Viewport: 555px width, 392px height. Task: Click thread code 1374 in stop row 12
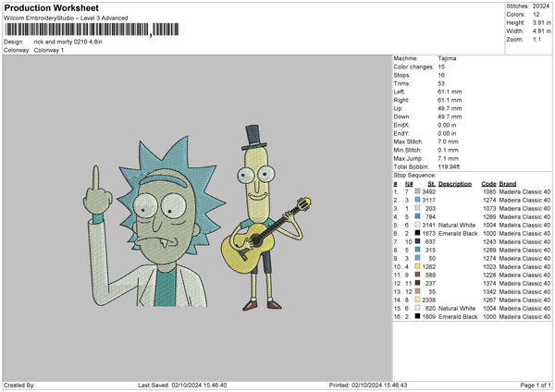(489, 284)
